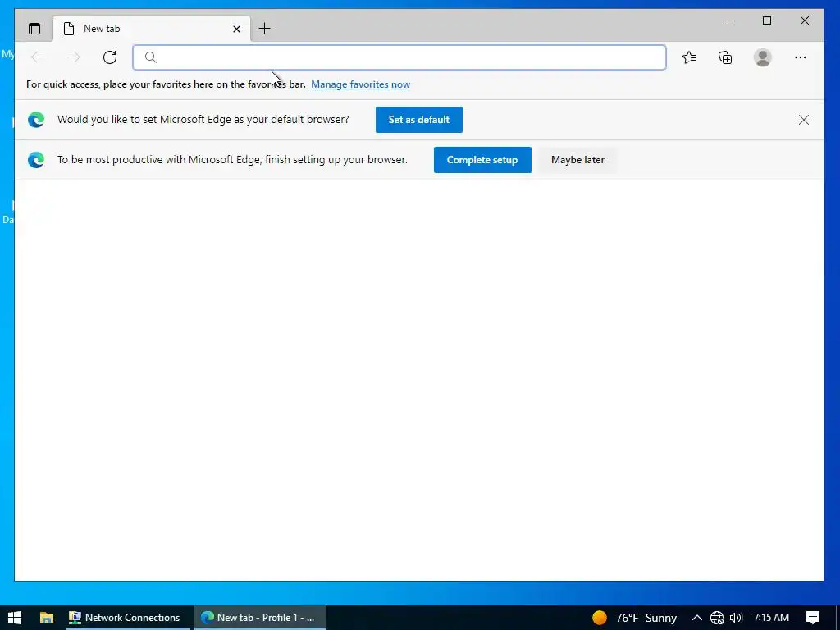The height and width of the screenshot is (630, 840).
Task: Click Edge logo in default browser banner
Action: click(36, 120)
